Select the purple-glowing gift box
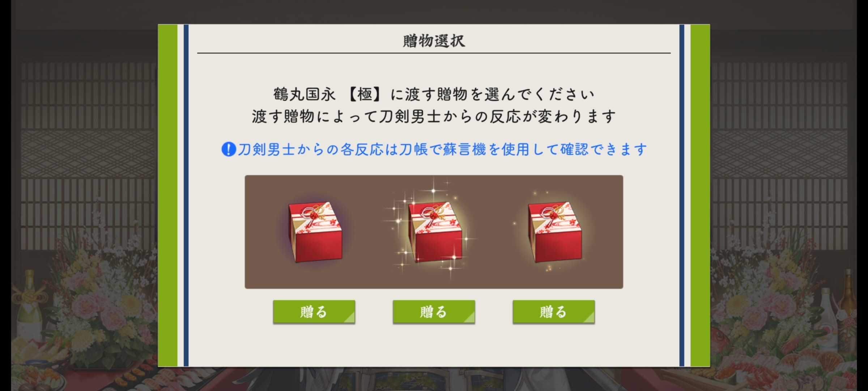This screenshot has height=391, width=868. click(x=315, y=232)
